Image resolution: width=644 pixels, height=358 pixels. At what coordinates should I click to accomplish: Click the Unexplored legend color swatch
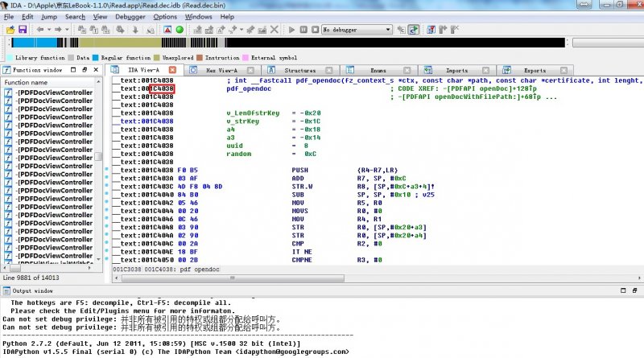tap(157, 58)
